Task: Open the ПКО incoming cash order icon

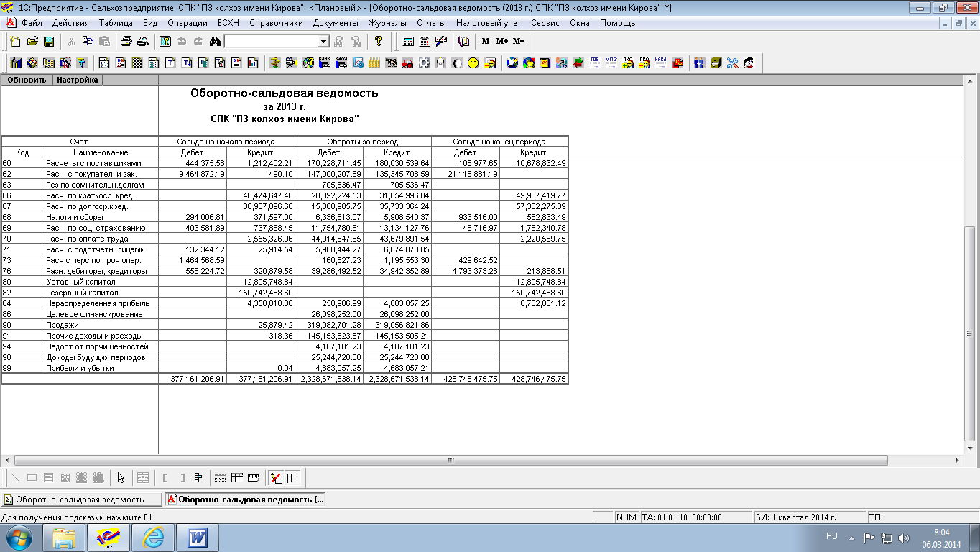Action: click(627, 63)
